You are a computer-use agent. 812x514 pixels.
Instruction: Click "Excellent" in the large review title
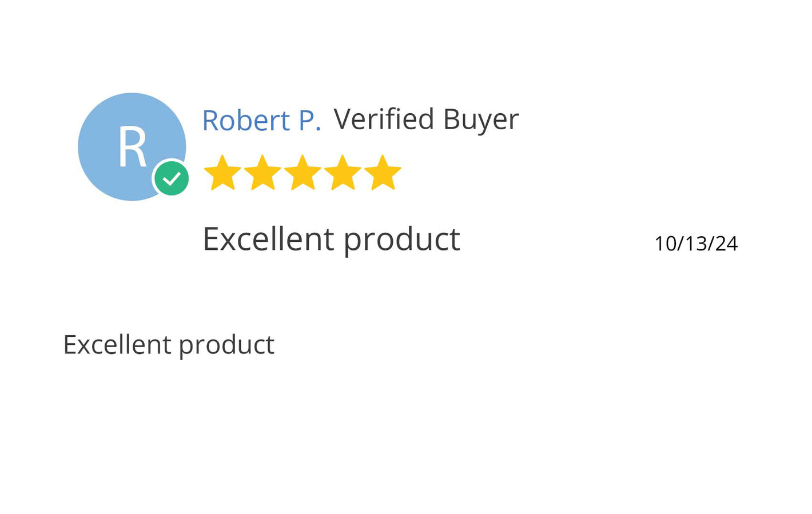click(268, 239)
